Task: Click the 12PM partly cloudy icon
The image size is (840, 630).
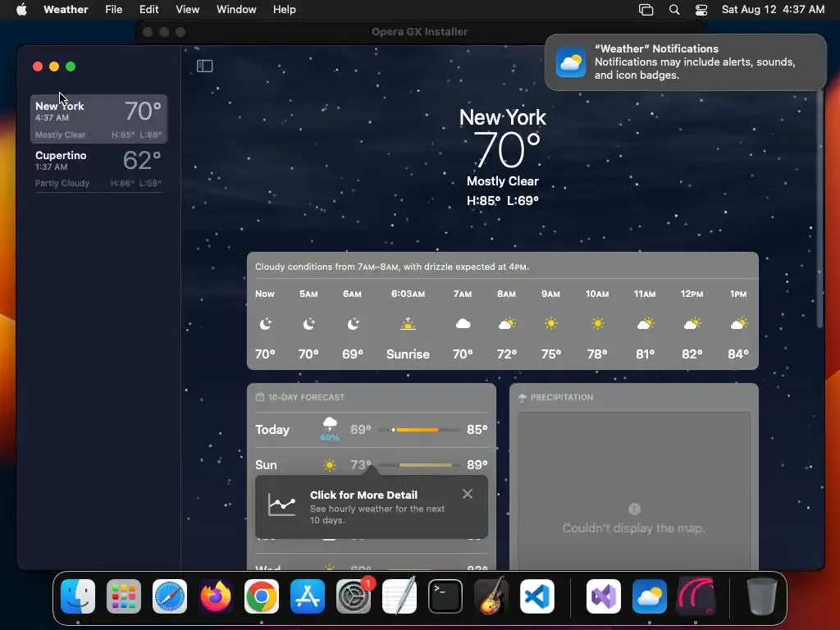Action: tap(692, 323)
